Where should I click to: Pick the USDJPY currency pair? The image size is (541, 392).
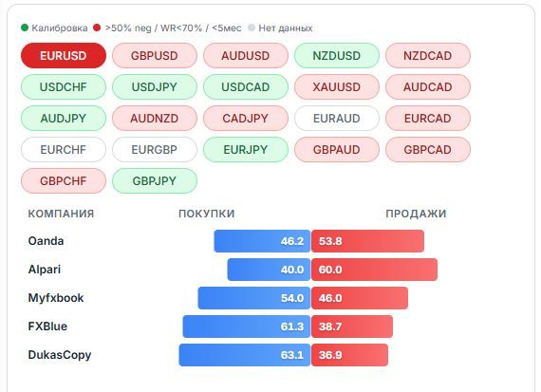click(154, 87)
